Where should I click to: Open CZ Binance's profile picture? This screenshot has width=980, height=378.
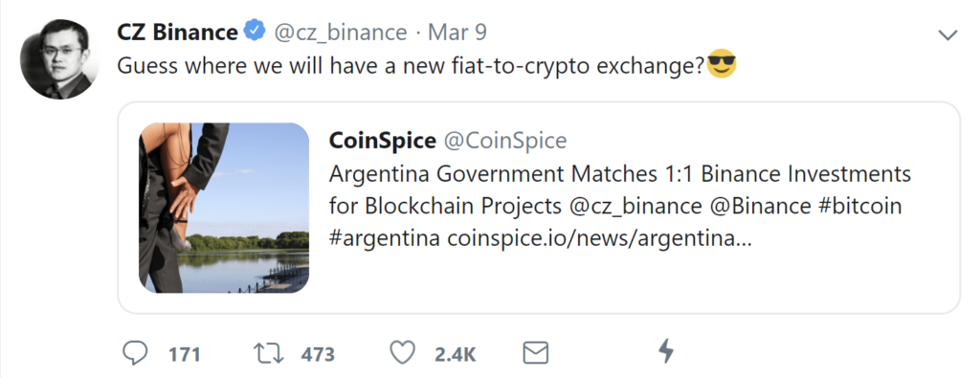coord(60,59)
